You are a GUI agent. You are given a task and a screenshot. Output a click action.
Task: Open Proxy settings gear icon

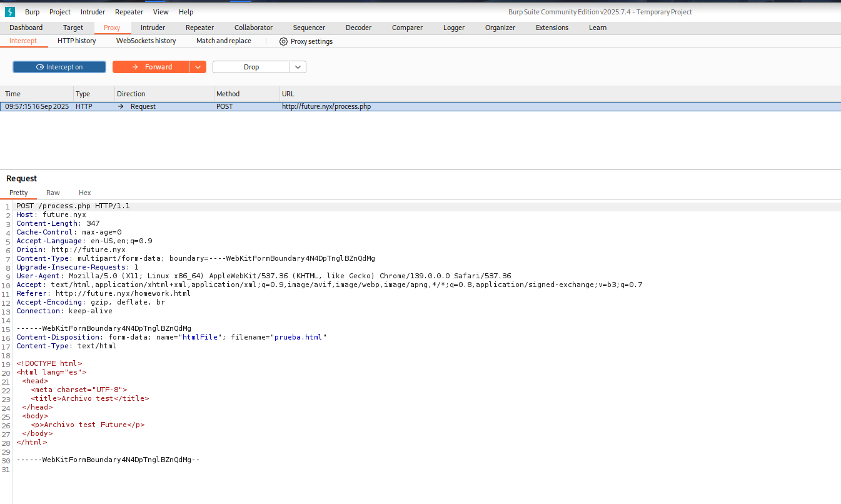[x=283, y=41]
